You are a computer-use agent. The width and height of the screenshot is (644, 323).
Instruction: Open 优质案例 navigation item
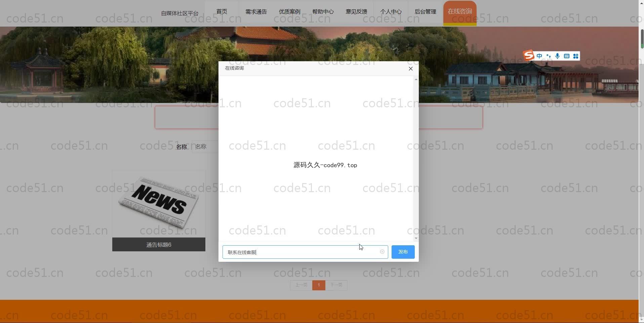[290, 12]
